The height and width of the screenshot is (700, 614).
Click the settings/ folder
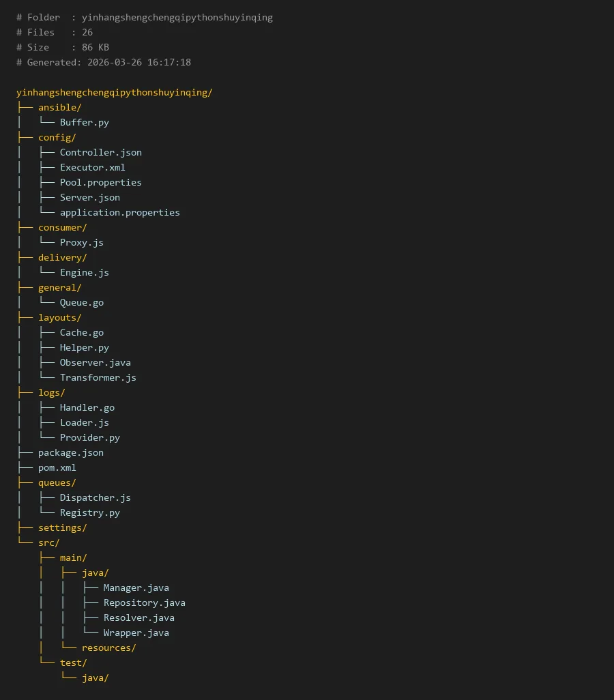[63, 527]
